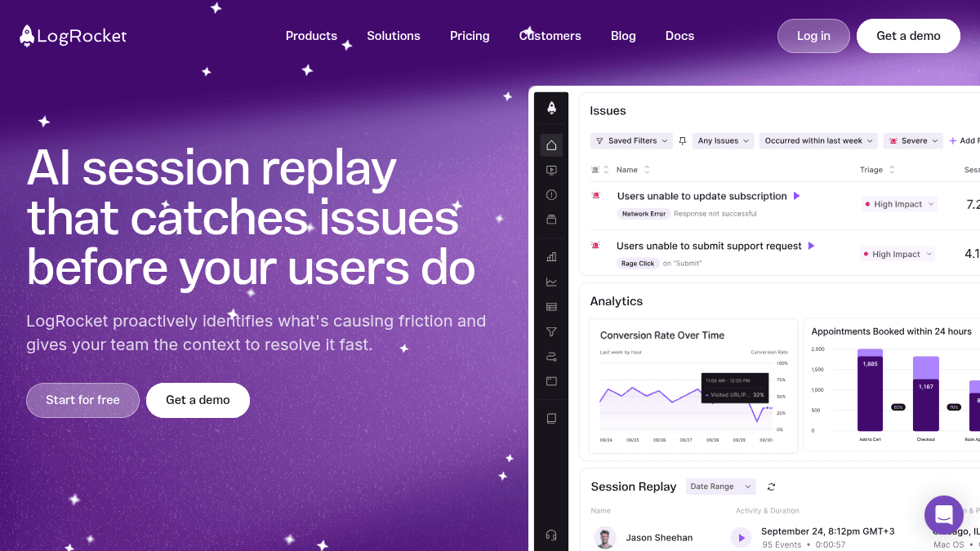This screenshot has width=980, height=551.
Task: Go to the Pricing page
Action: point(470,36)
